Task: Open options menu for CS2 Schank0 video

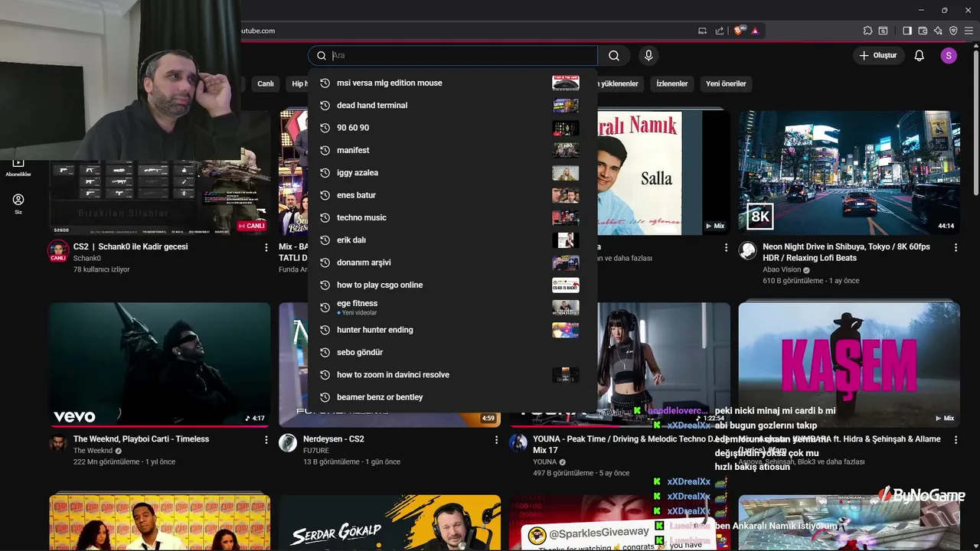Action: (266, 247)
